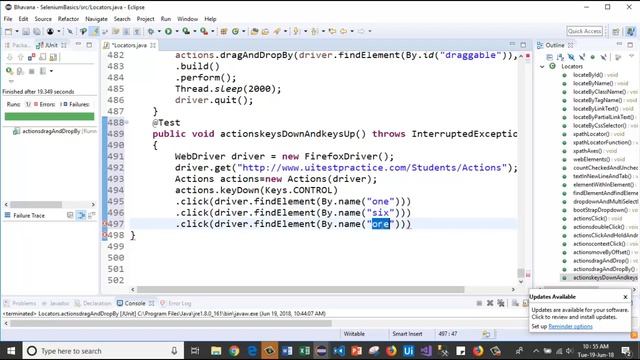Click the New Java Class icon
The image size is (640, 360).
click(236, 31)
